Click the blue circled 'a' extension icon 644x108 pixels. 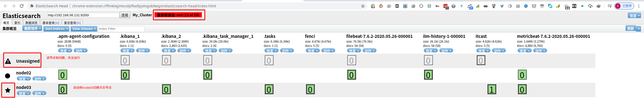(526, 6)
